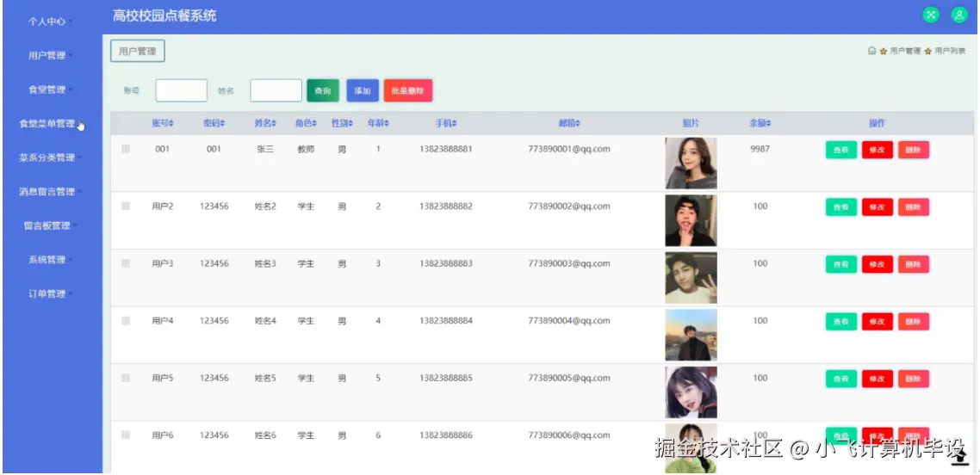Click the scroll-to-top icon at bottom right
The width and height of the screenshot is (980, 475).
(960, 458)
